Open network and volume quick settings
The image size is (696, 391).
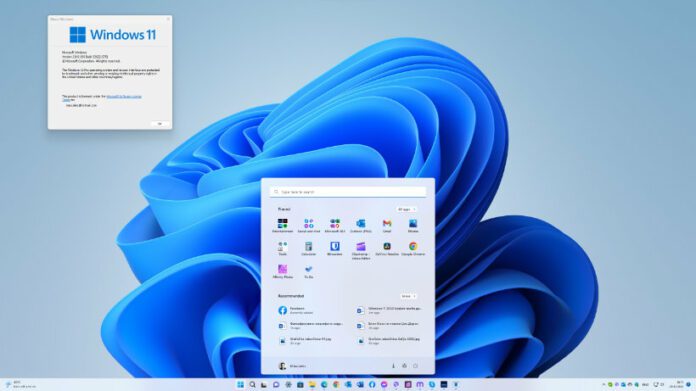click(x=659, y=384)
